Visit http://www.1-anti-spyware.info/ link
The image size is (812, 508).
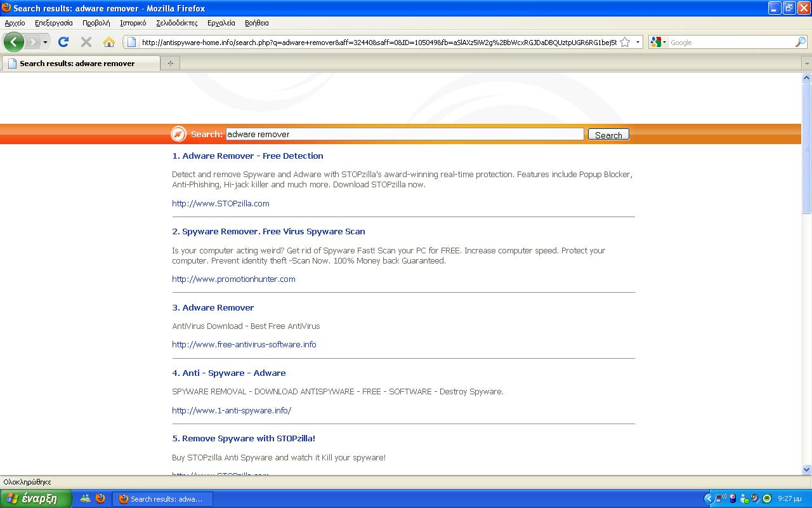(232, 410)
